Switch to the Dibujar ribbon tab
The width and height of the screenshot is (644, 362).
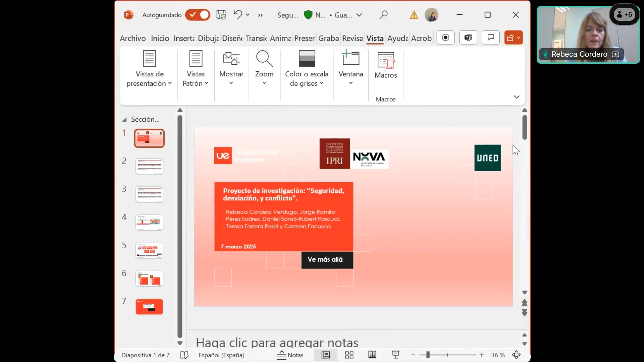(208, 38)
